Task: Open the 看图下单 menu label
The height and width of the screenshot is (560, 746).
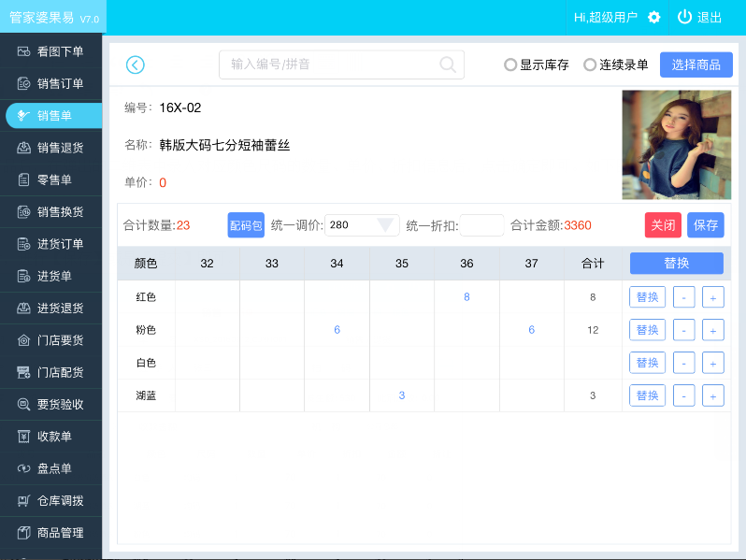Action: (61, 51)
